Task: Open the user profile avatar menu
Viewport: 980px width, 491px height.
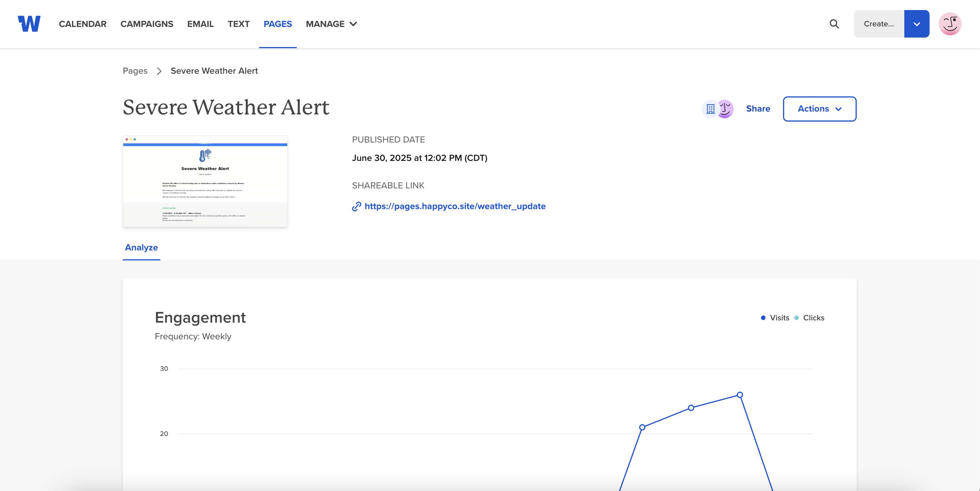Action: [x=950, y=24]
